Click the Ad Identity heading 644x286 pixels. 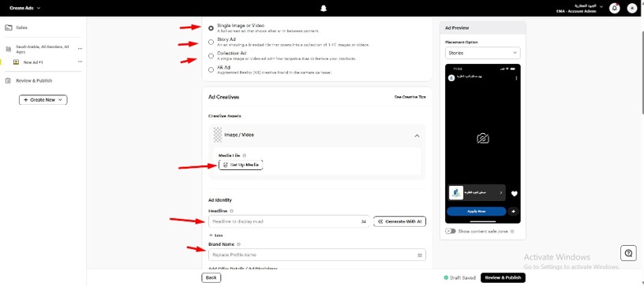pyautogui.click(x=220, y=200)
